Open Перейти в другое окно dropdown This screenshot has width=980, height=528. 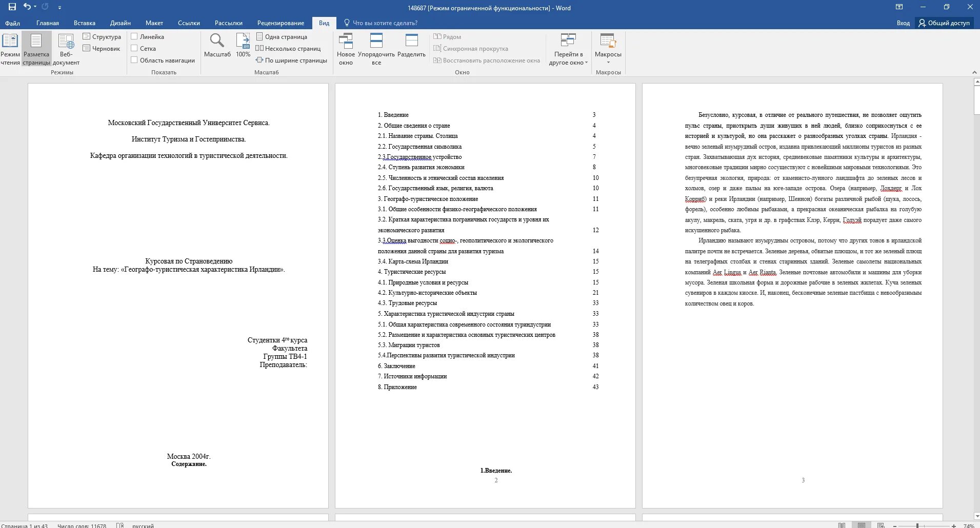pyautogui.click(x=568, y=49)
